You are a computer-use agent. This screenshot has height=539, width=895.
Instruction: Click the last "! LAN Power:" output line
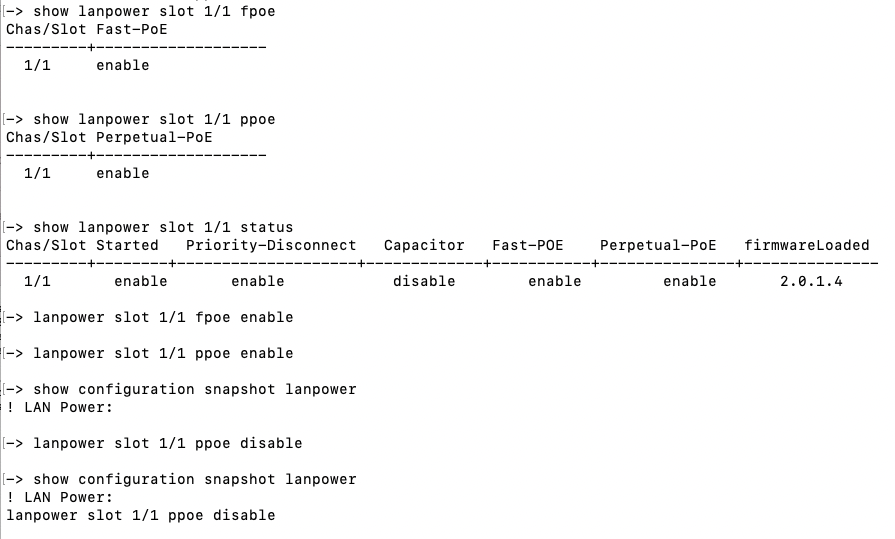[60, 497]
